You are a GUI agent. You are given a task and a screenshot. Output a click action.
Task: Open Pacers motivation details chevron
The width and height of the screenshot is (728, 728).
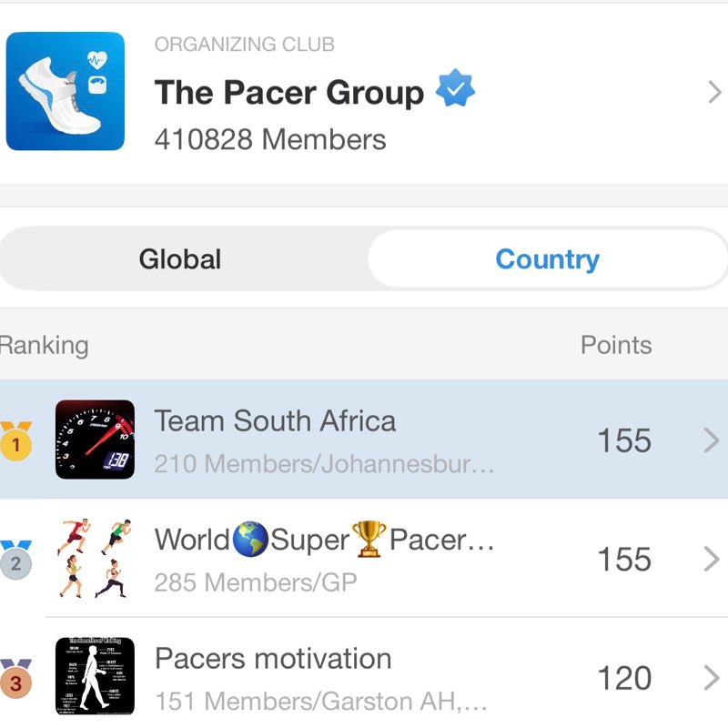point(712,678)
